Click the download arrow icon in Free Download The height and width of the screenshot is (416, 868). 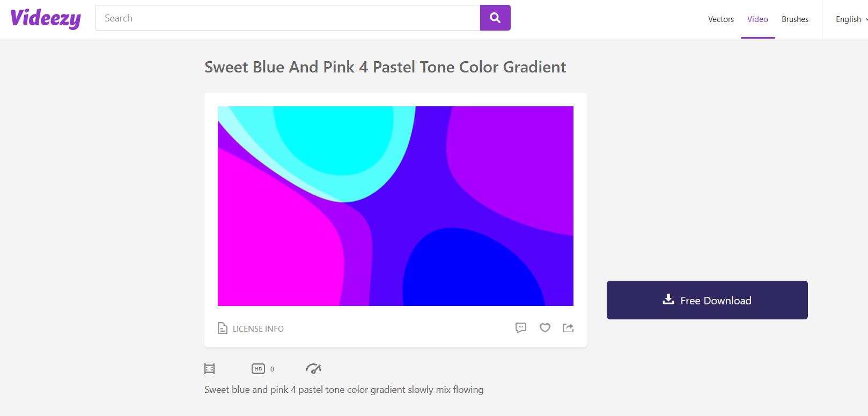[x=668, y=300]
